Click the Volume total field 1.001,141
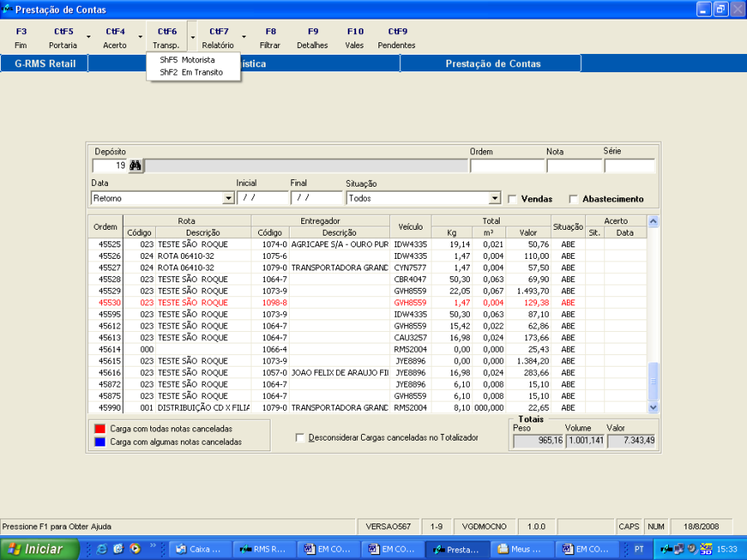Image resolution: width=747 pixels, height=560 pixels. [585, 441]
